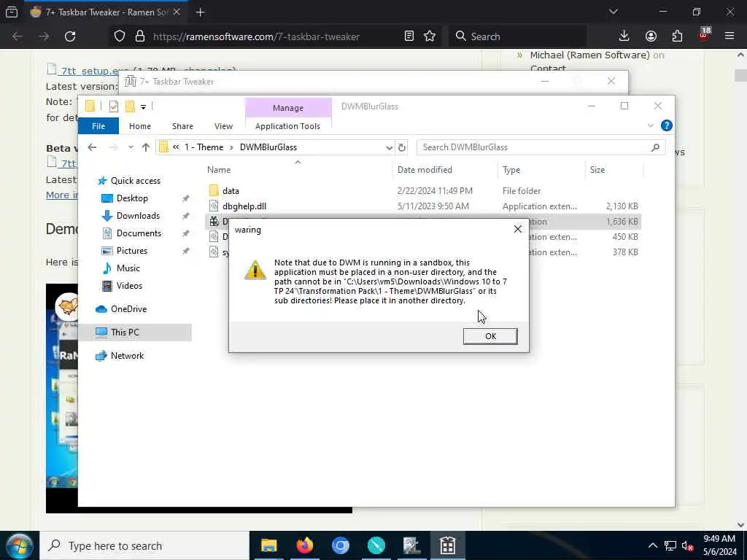Go up one folder level in Explorer
Viewport: 747px width, 560px height.
[146, 147]
